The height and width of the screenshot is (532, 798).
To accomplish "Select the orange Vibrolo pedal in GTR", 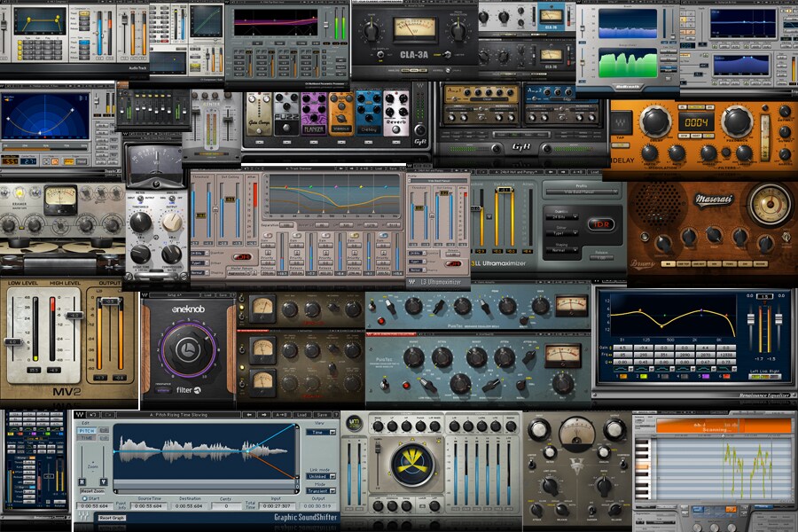I will [x=341, y=114].
